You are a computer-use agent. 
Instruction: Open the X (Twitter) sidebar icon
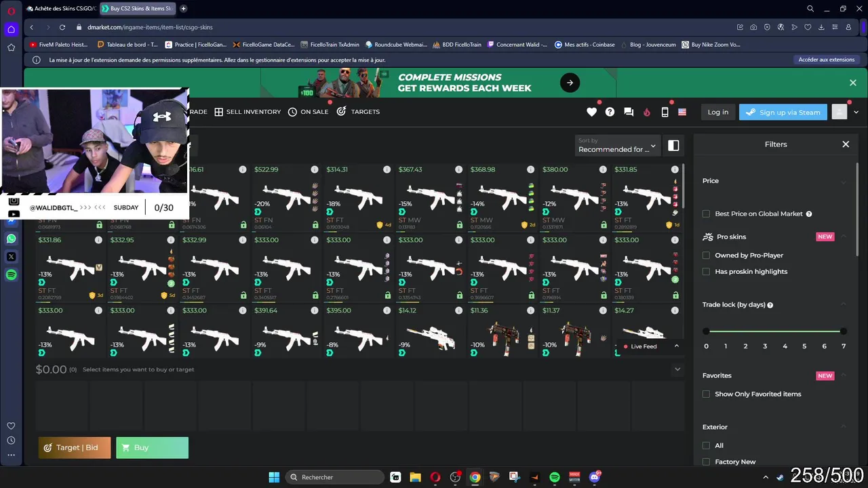pyautogui.click(x=12, y=256)
